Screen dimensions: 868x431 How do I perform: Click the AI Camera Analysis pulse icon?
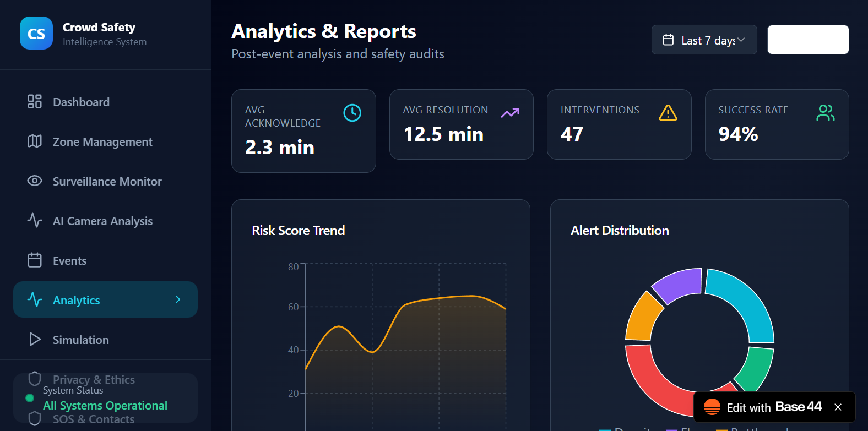(35, 220)
